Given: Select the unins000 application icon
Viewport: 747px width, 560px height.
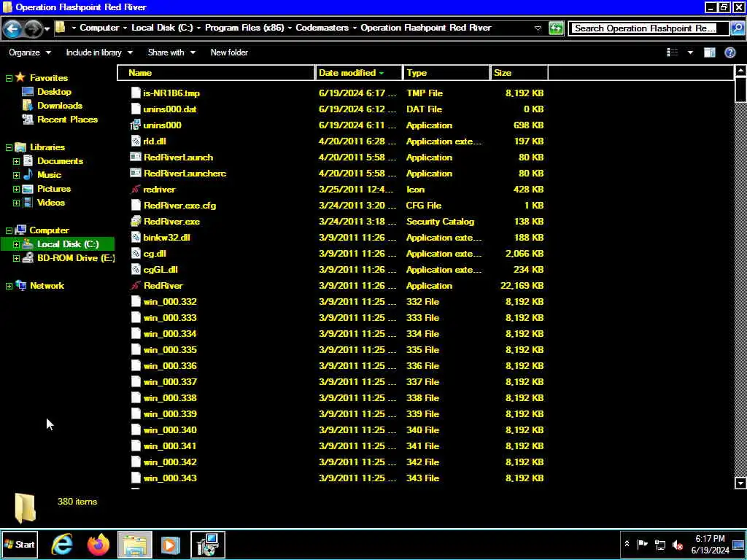Looking at the screenshot, I should (x=136, y=125).
